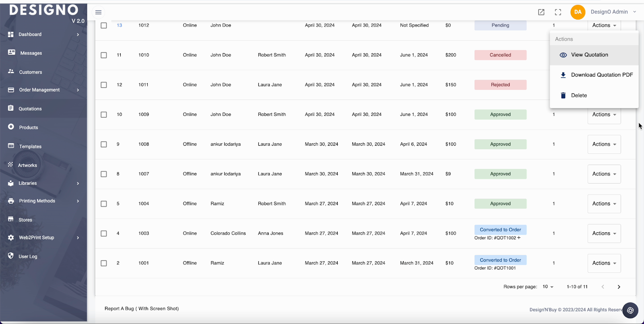This screenshot has width=644, height=324.
Task: Click Report A Bug link
Action: (x=142, y=309)
